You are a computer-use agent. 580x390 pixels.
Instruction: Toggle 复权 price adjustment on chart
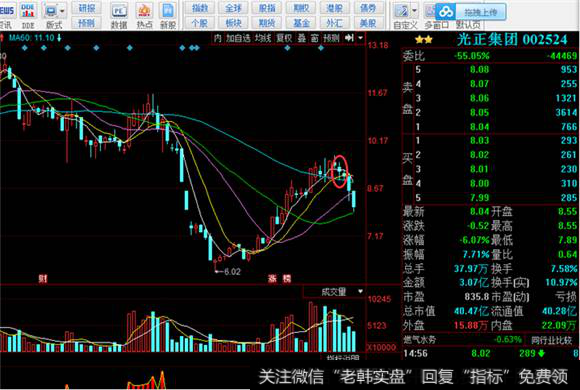coord(284,38)
